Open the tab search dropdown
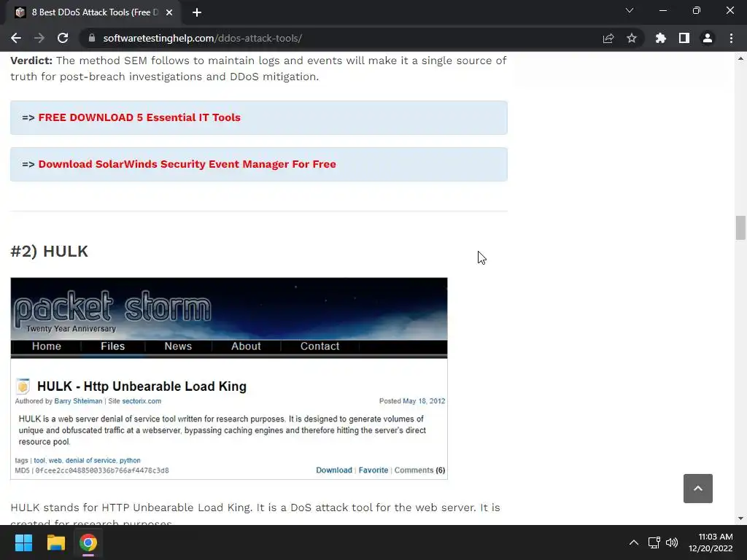Viewport: 747px width, 560px height. click(630, 10)
